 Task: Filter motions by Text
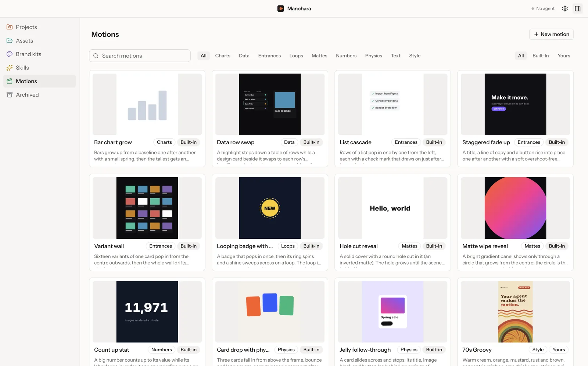396,56
